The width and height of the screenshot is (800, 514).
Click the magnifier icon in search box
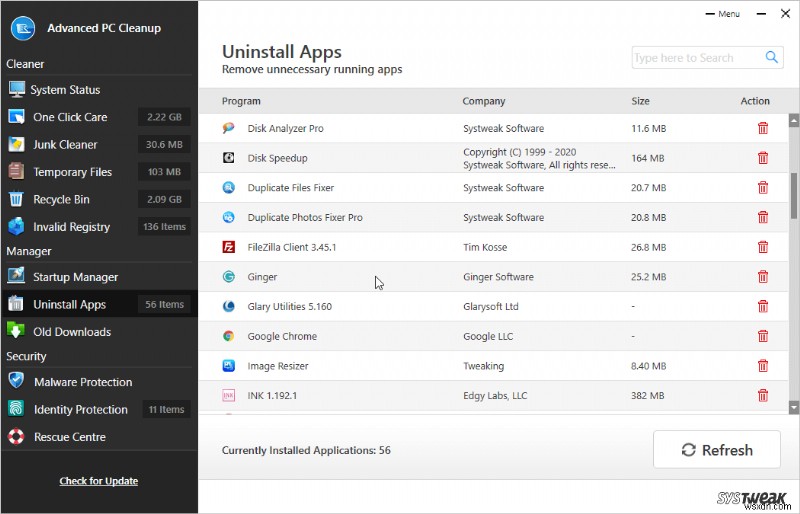[x=771, y=58]
